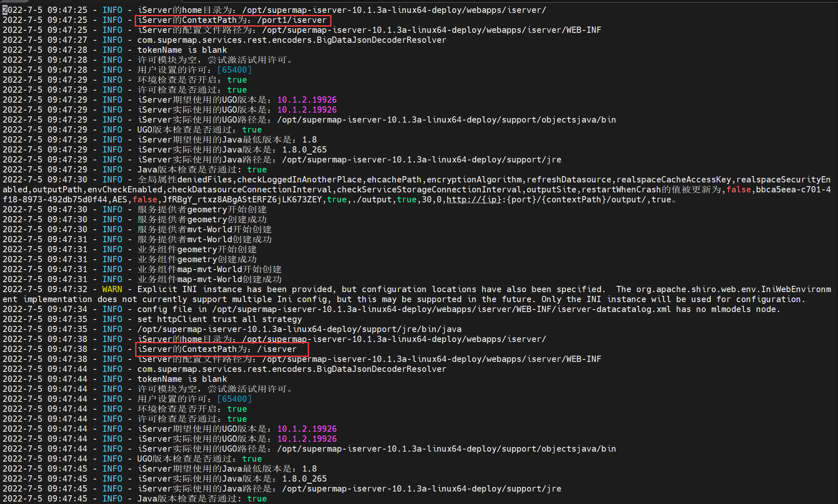Click the WEB-INF config path at 09:47:25
Image resolution: width=838 pixels, height=504 pixels.
tap(432, 30)
